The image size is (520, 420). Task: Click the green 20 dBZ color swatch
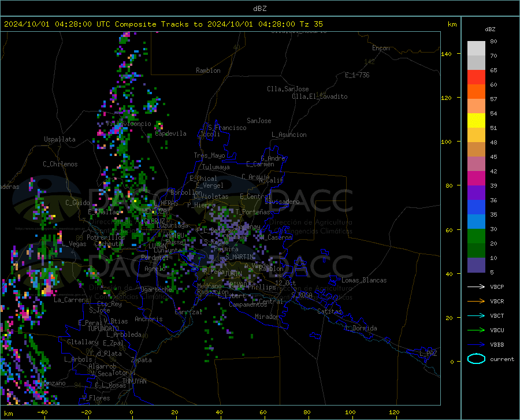pyautogui.click(x=476, y=236)
